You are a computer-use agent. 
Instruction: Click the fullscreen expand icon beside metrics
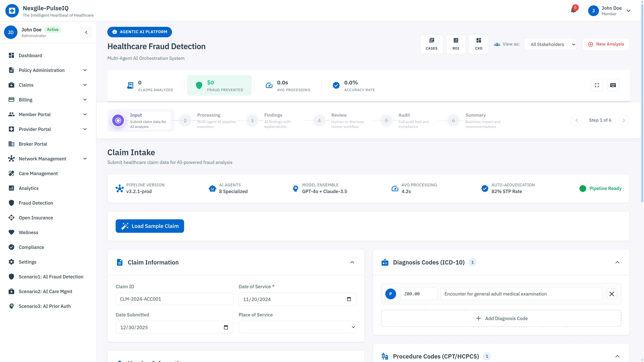click(597, 85)
